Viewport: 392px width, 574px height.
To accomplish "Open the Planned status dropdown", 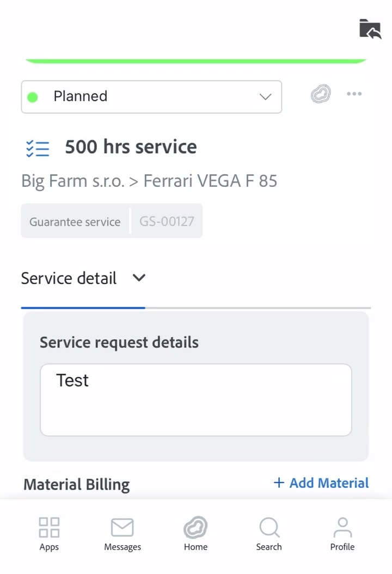I will point(151,96).
